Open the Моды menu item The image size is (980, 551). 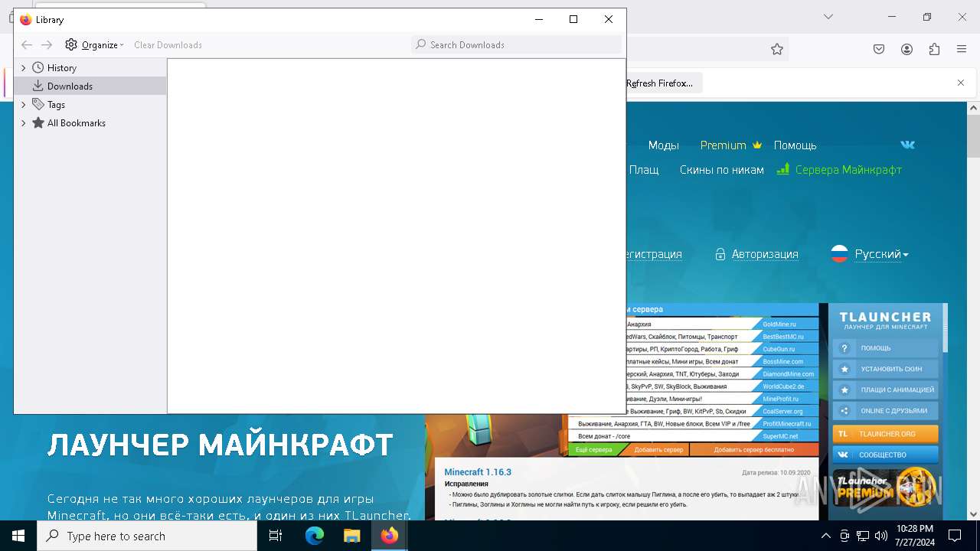(x=663, y=145)
